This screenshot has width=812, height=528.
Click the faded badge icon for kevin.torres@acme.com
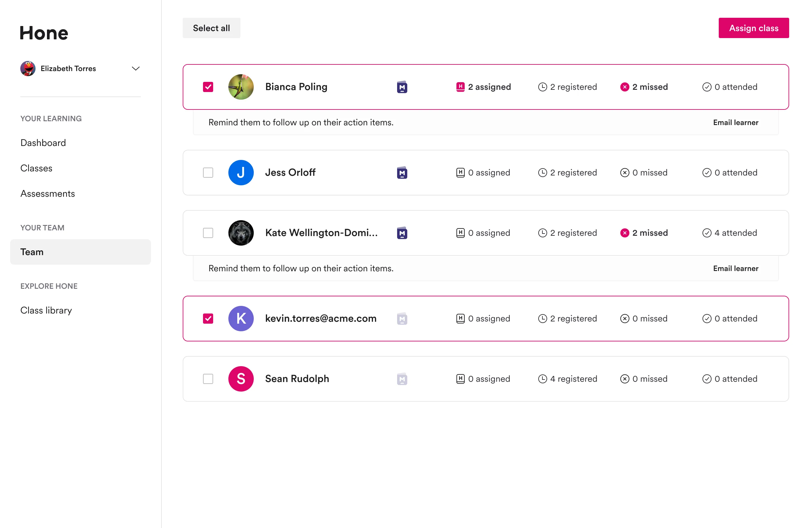point(402,319)
